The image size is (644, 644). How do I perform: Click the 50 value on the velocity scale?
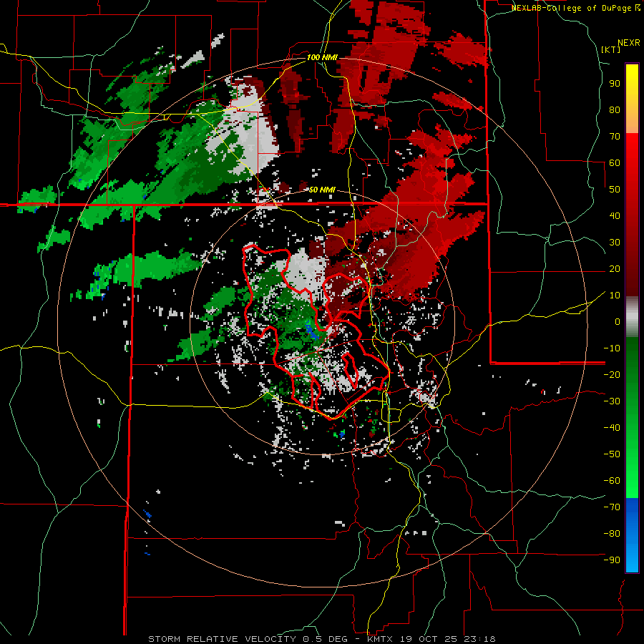coord(615,190)
